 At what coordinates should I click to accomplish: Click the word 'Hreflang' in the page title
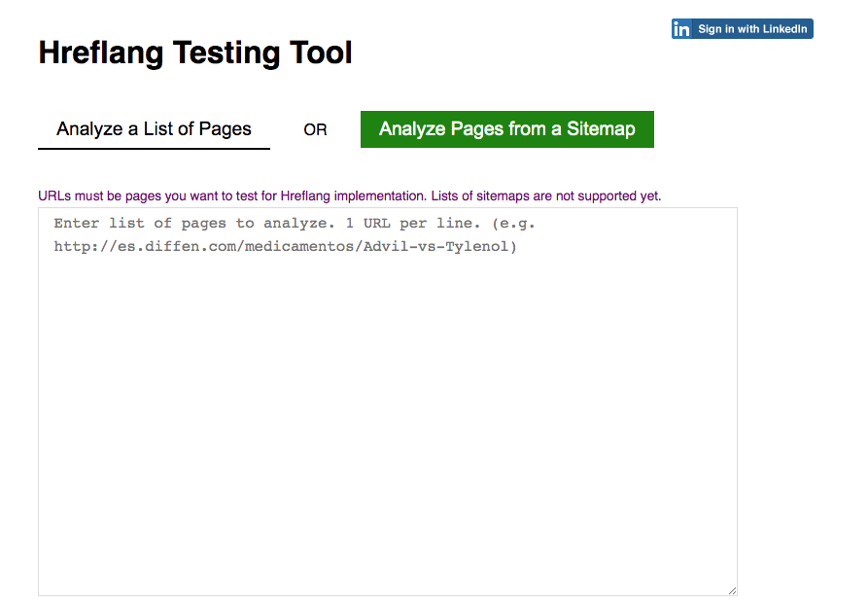(x=101, y=53)
